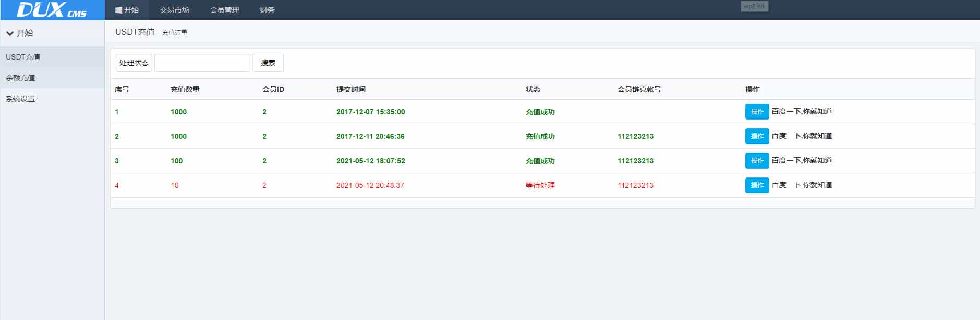980x320 pixels.
Task: Click the DUX CMS logo
Action: click(52, 10)
